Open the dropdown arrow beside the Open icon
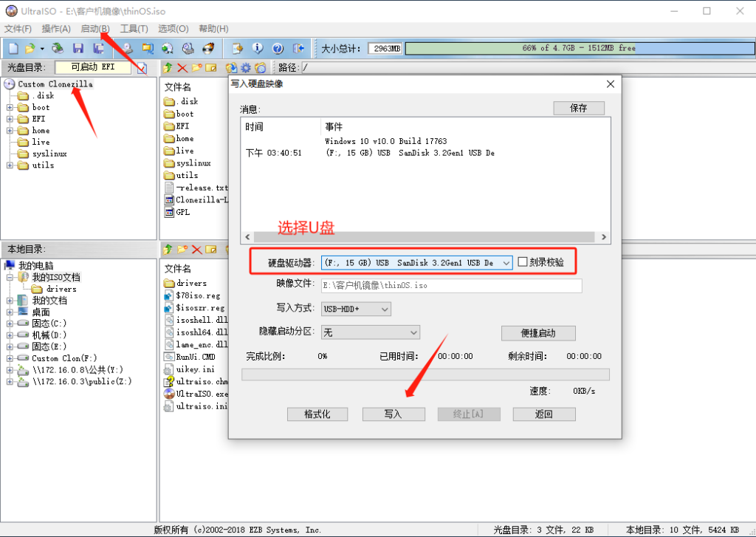 click(x=42, y=49)
